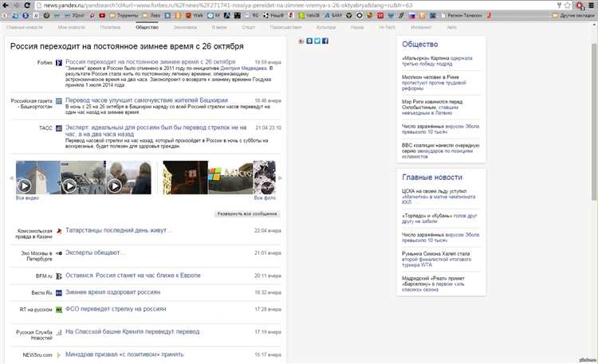This screenshot has width=598, height=364.
Task: Click the BFM.ru source favicon
Action: click(x=59, y=276)
